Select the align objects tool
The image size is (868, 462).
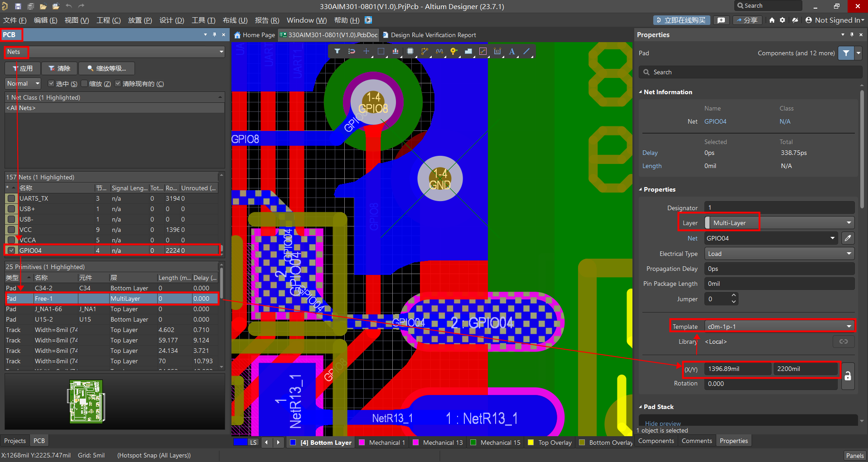point(395,52)
